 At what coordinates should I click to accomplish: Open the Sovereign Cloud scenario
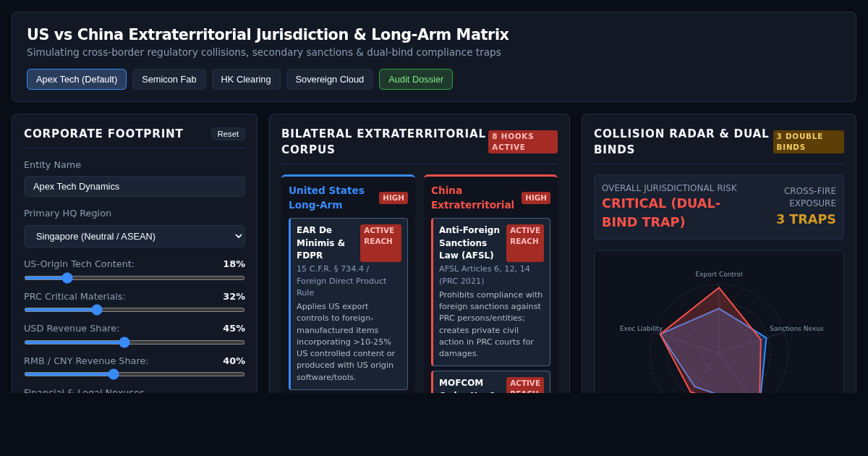330,80
